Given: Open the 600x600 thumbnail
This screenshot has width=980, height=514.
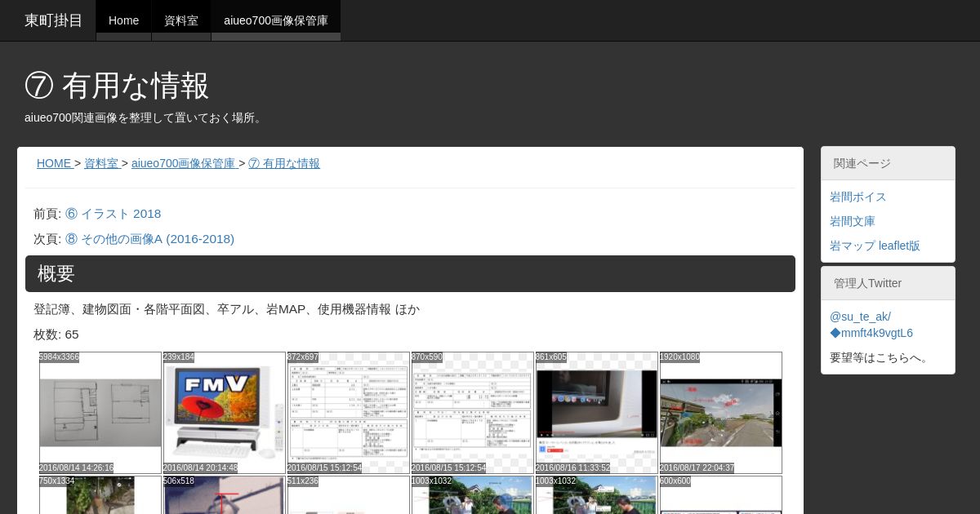Looking at the screenshot, I should click(x=721, y=495).
